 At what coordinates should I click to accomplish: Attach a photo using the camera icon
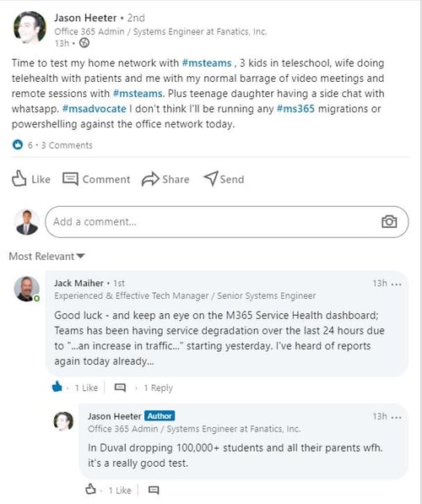(x=389, y=221)
